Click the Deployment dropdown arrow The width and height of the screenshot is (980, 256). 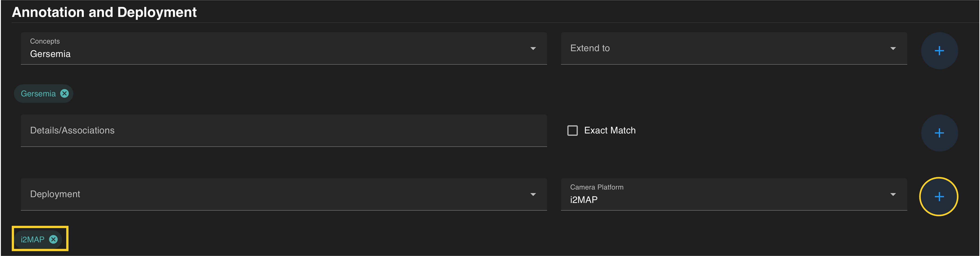[533, 194]
